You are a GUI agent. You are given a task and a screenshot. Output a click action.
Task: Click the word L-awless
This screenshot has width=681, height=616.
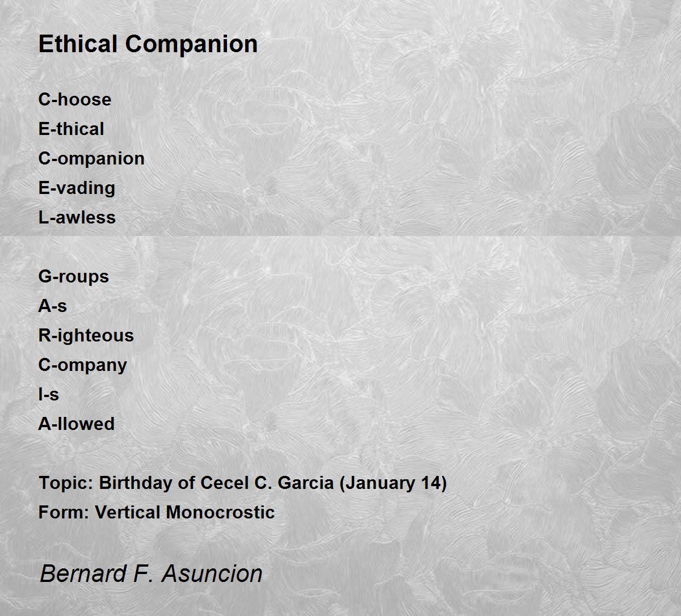point(77,217)
